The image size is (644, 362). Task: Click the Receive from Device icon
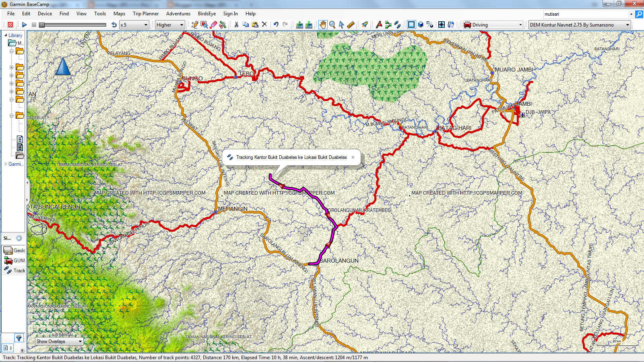[x=309, y=25]
